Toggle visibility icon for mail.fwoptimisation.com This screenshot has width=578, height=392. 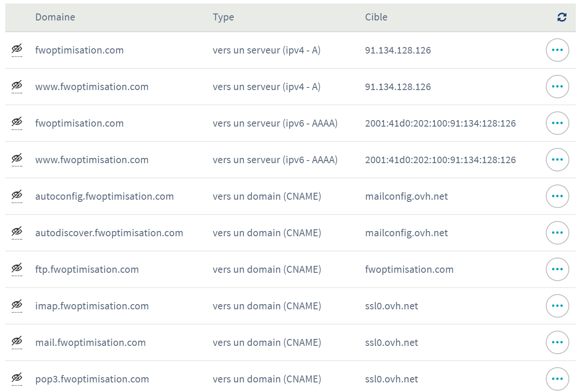(17, 342)
